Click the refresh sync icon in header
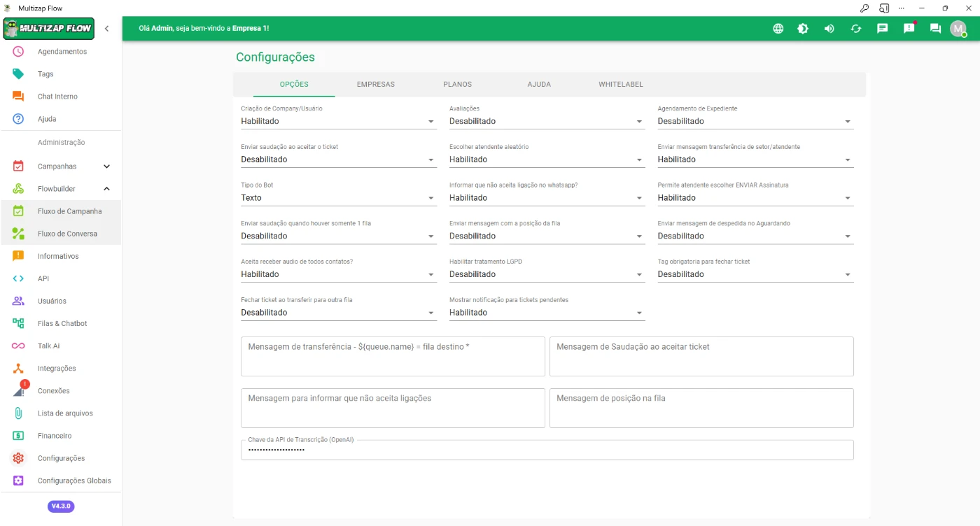980x526 pixels. pyautogui.click(x=855, y=29)
